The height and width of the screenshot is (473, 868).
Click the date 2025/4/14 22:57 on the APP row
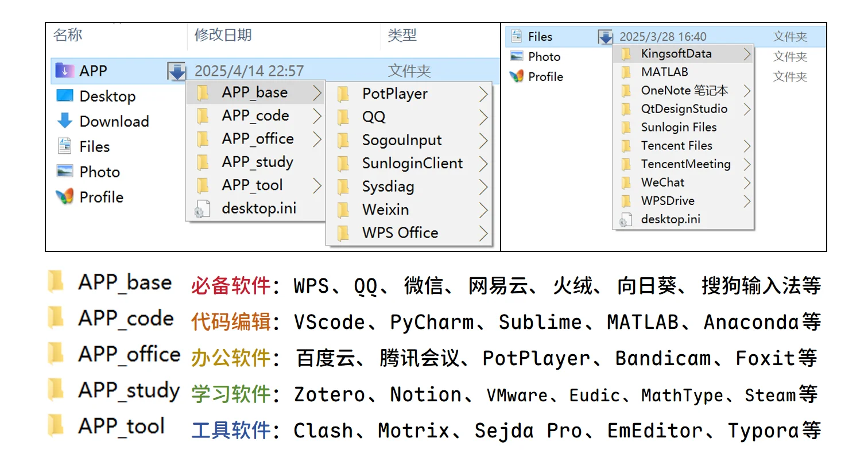point(249,71)
